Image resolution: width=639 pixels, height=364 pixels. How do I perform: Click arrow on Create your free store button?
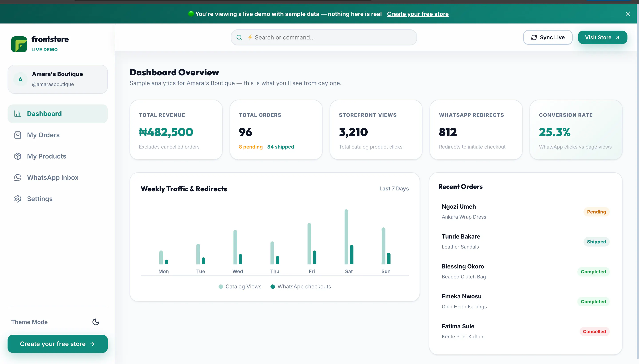[x=92, y=344]
